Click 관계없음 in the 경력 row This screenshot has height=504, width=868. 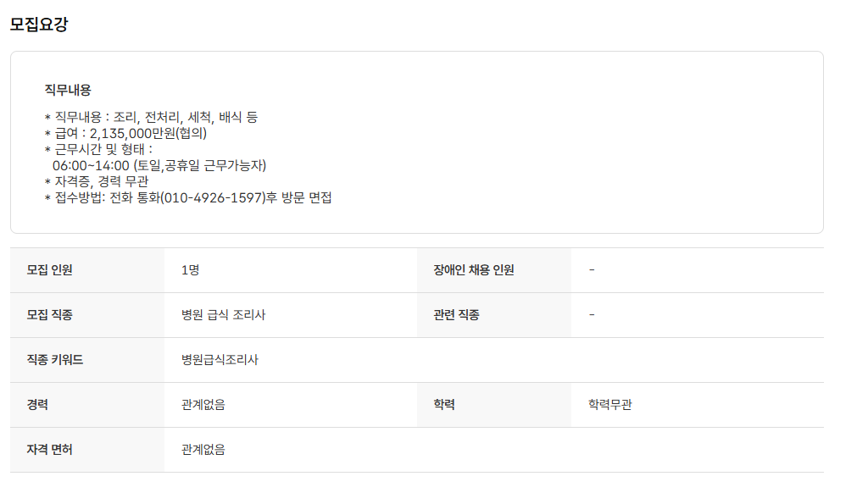click(x=203, y=405)
